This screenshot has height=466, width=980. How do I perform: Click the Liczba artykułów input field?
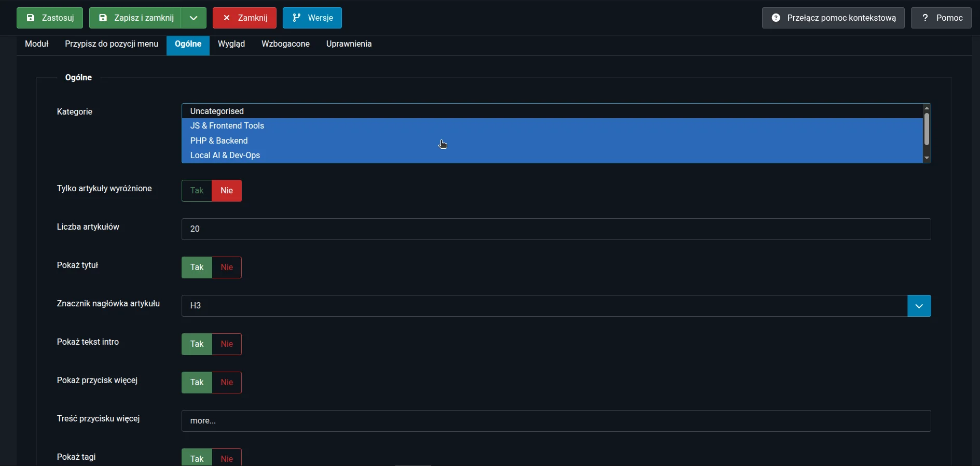[556, 229]
